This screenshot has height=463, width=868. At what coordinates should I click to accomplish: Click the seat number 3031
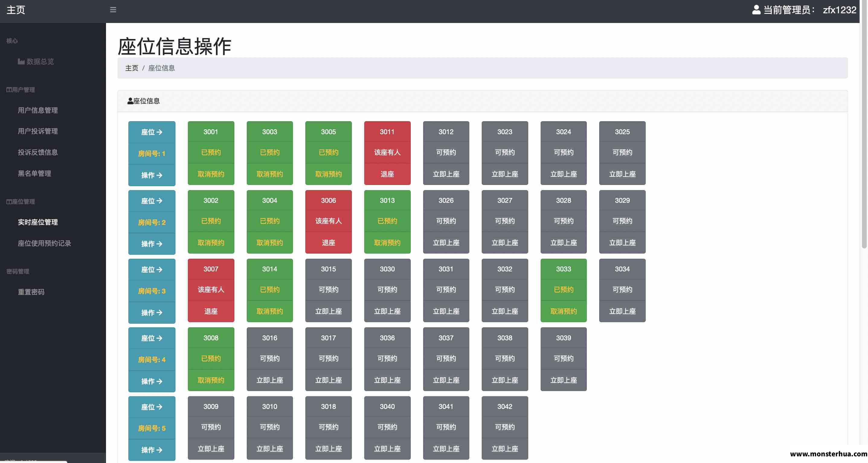[446, 269]
